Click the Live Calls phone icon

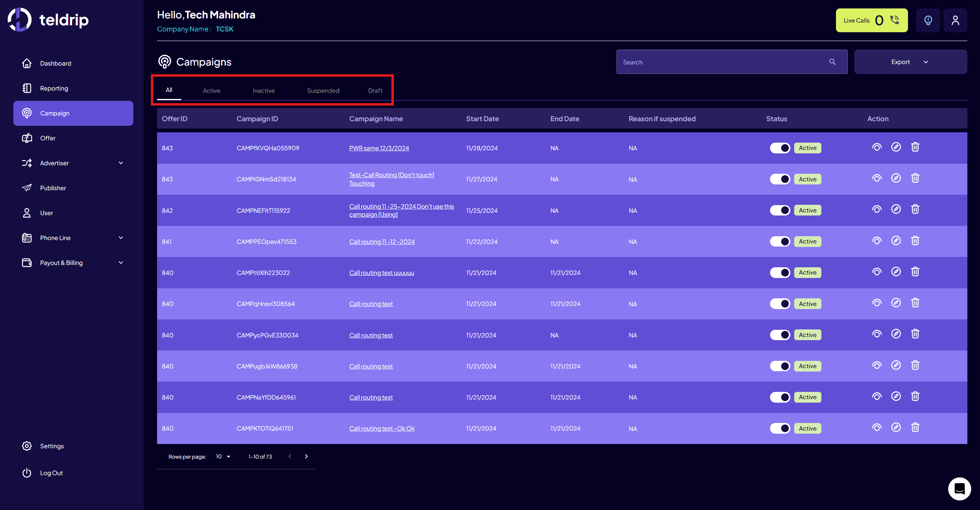point(895,20)
